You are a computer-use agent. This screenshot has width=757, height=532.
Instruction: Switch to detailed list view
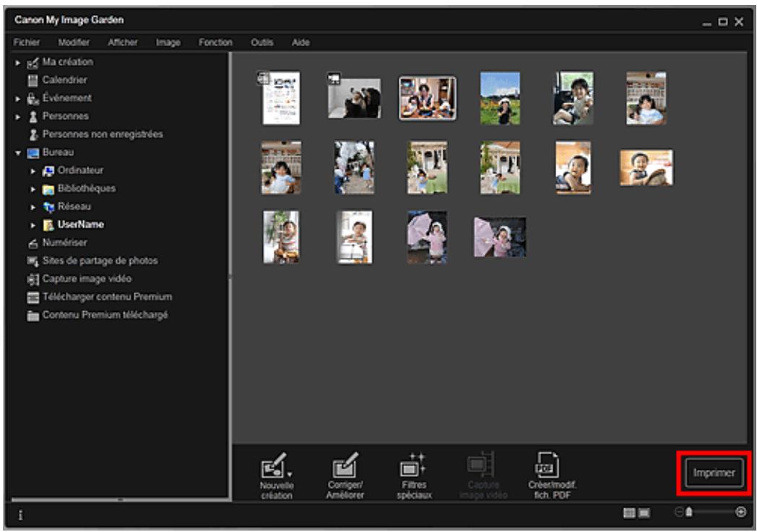click(x=643, y=511)
